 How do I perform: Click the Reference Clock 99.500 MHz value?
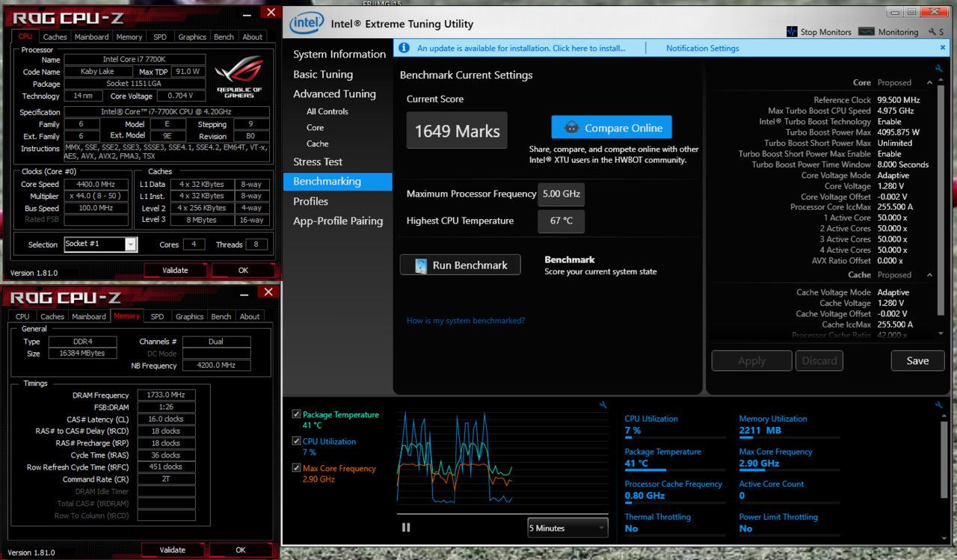click(899, 99)
